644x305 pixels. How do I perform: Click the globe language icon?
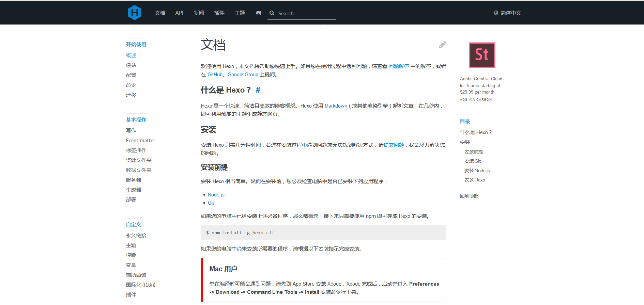[496, 13]
